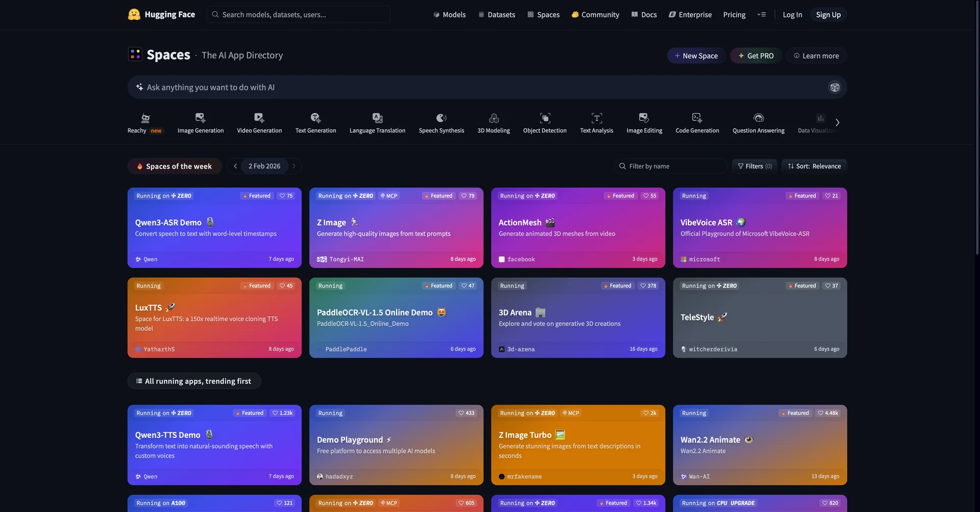Viewport: 980px width, 512px height.
Task: Select the Code Generation category icon
Action: [697, 118]
